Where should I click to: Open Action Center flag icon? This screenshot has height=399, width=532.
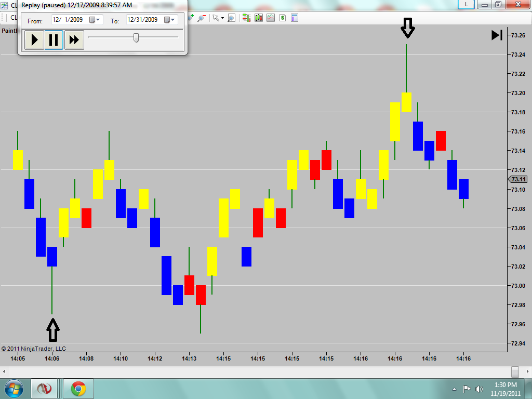pyautogui.click(x=467, y=389)
